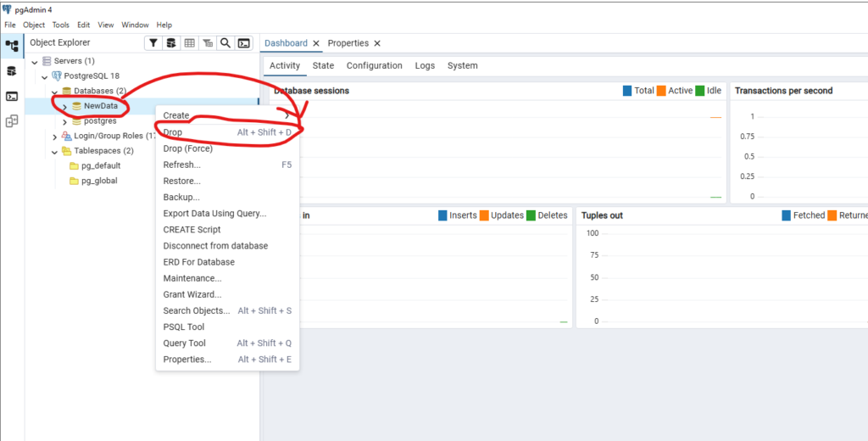
Task: Open Schema Diff workspace in left sidebar
Action: 12,121
